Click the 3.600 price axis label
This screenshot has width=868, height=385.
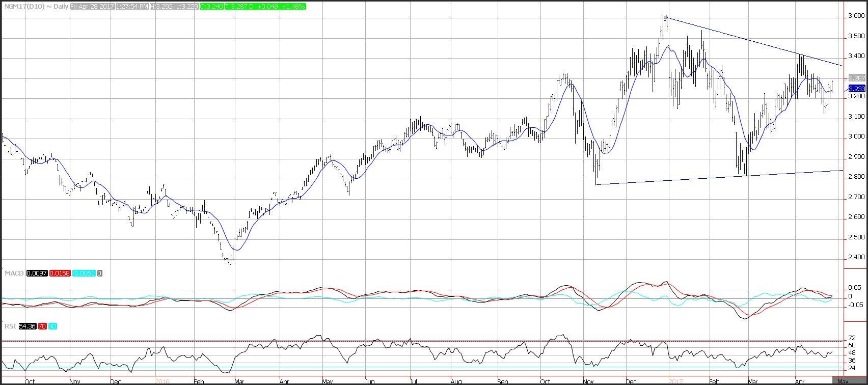click(855, 16)
